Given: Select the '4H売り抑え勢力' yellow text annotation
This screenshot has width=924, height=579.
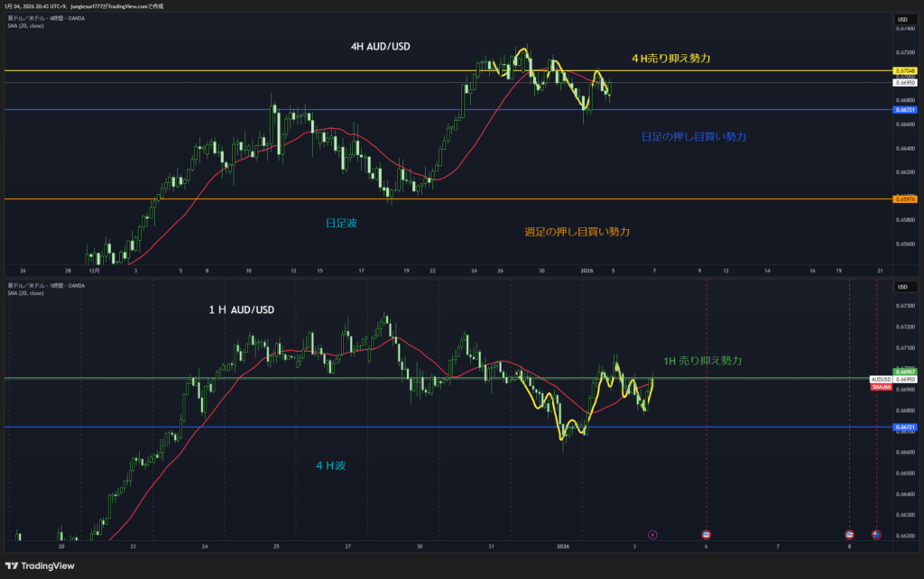Looking at the screenshot, I should (670, 59).
